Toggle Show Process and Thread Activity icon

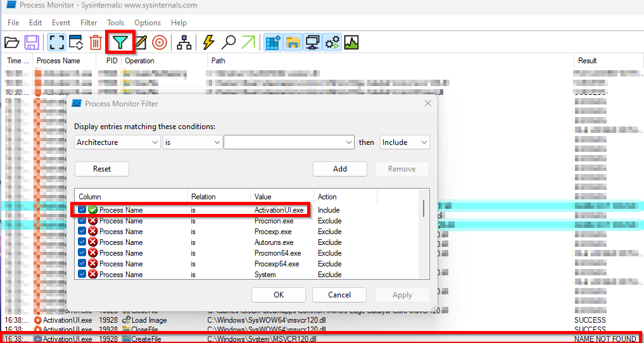(332, 42)
